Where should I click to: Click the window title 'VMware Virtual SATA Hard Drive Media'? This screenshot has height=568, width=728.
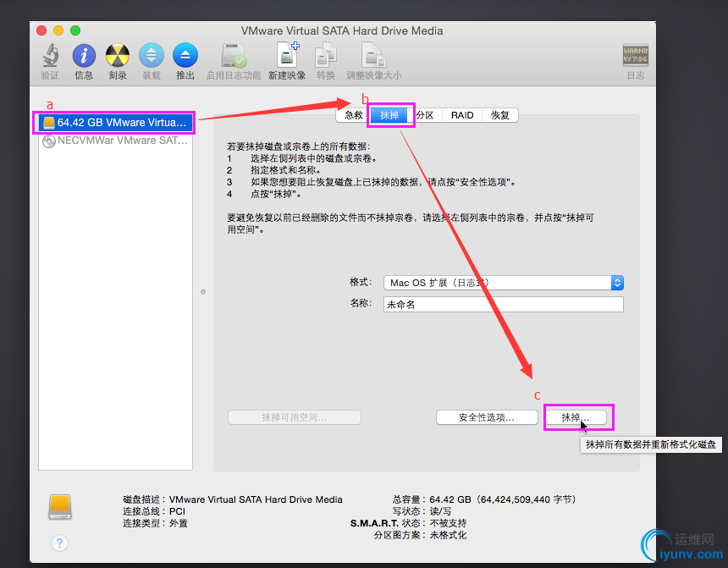pos(342,30)
